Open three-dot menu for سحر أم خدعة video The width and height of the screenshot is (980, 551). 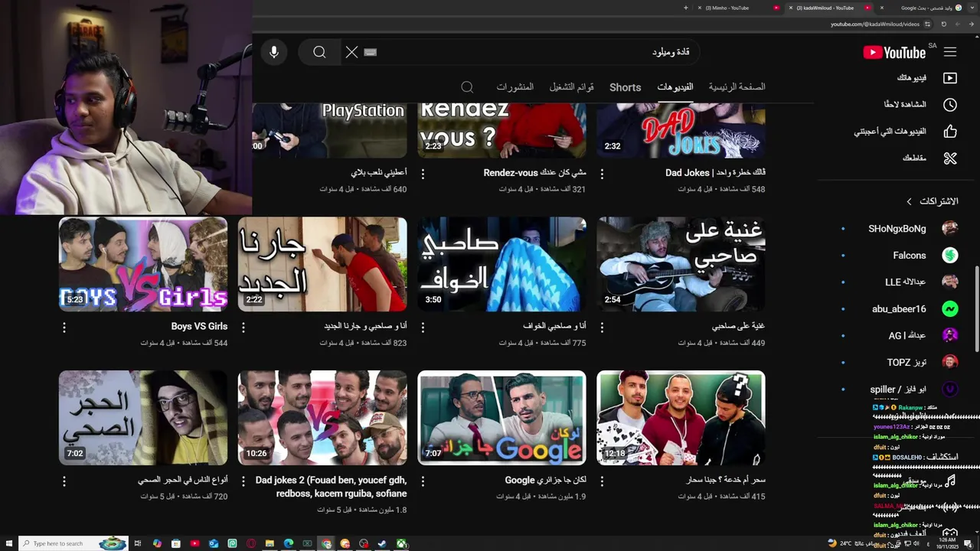tap(602, 482)
